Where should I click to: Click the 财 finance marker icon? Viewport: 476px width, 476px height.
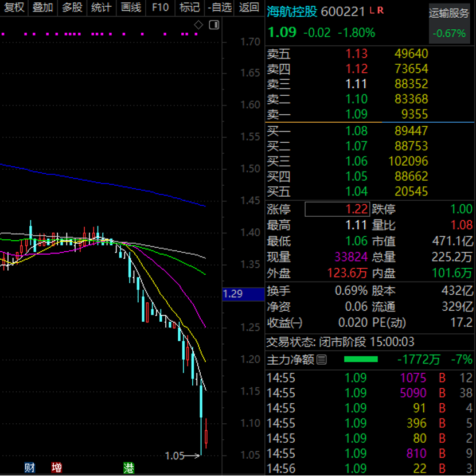(29, 467)
